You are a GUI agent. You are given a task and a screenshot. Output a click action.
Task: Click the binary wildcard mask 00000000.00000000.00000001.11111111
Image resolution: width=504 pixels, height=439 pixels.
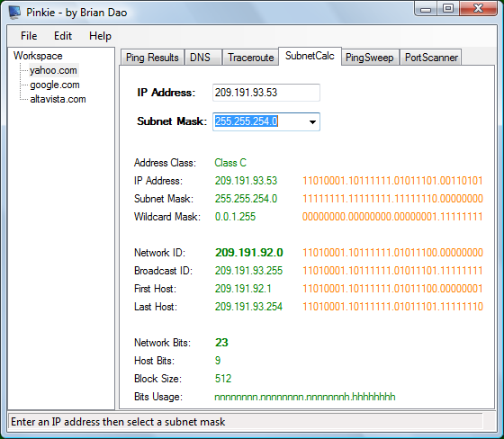tap(392, 217)
